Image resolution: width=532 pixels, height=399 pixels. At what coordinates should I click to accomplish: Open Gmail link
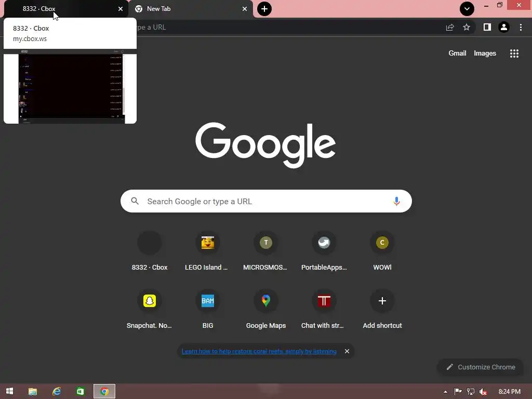[x=457, y=54]
